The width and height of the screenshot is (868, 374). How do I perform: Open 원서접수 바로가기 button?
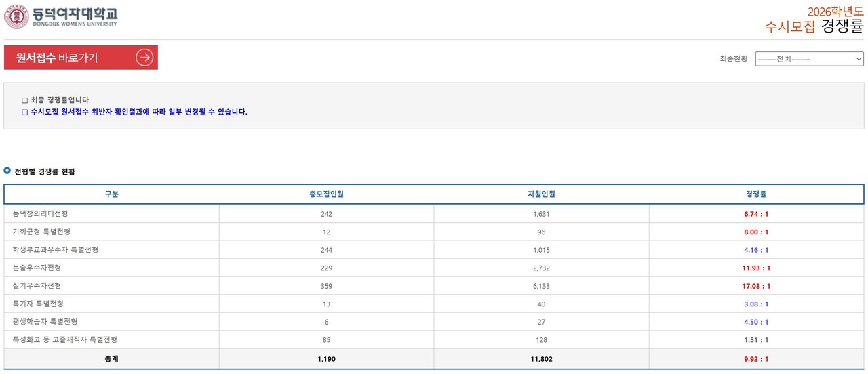tap(81, 58)
